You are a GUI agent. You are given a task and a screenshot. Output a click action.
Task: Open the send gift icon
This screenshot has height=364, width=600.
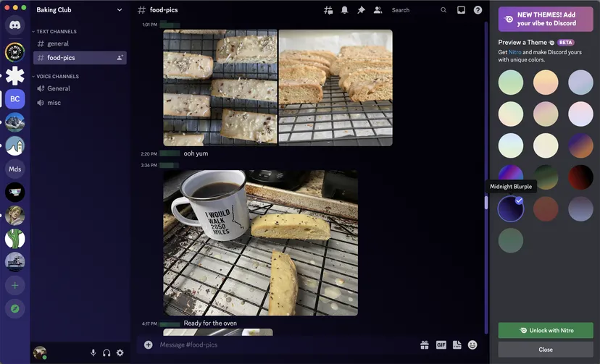tap(425, 345)
